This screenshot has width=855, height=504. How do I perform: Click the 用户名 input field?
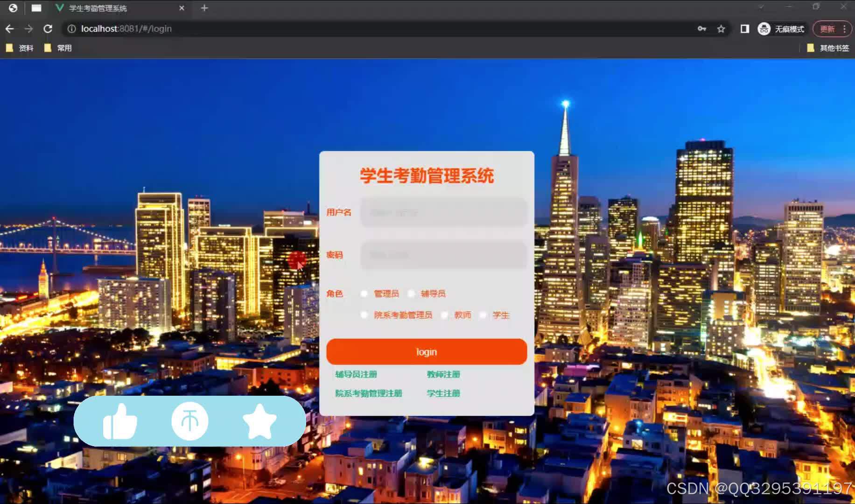pos(444,213)
